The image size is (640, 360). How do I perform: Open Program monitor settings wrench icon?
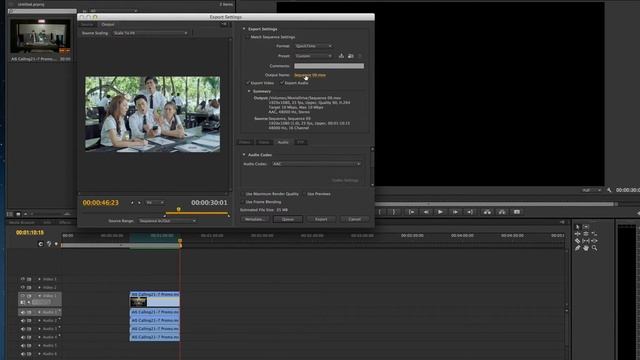tap(609, 190)
